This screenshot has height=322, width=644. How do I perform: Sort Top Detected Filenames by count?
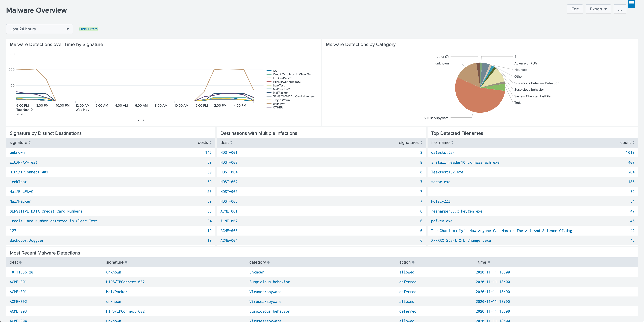tap(633, 143)
